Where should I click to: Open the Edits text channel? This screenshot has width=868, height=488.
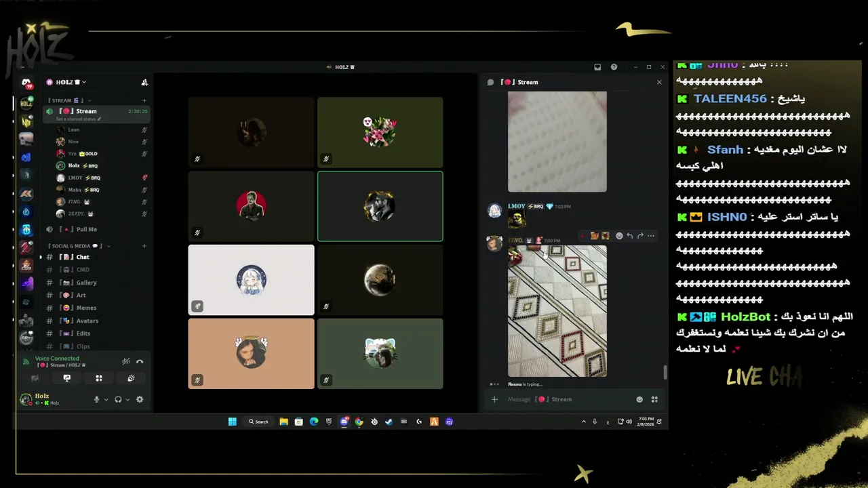pos(96,333)
